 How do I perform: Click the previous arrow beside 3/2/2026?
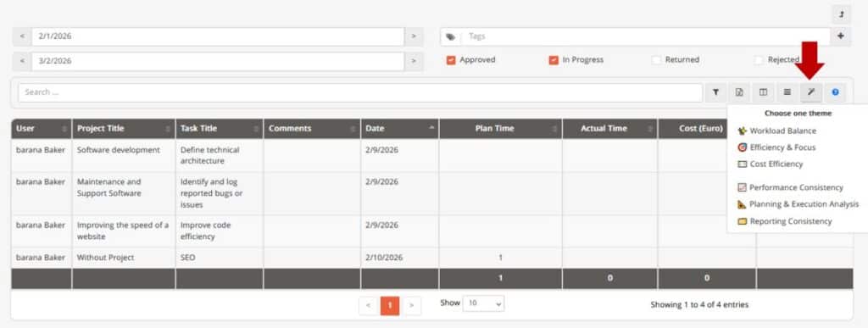[22, 61]
